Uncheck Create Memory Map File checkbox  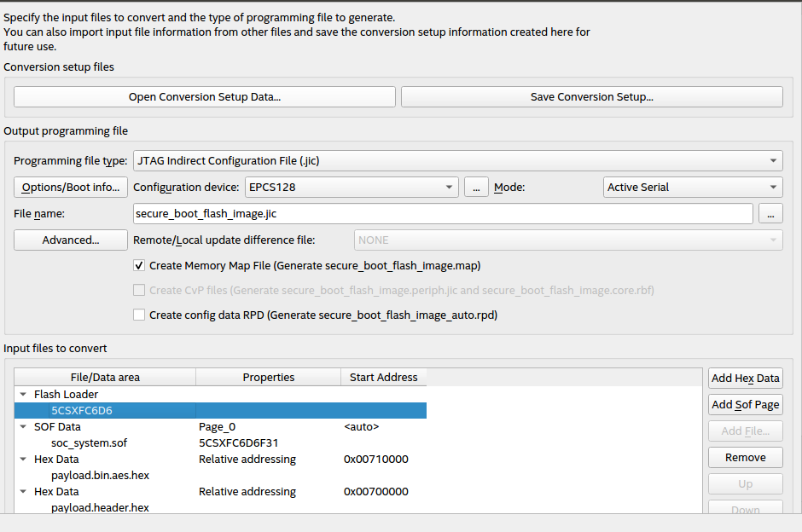[x=139, y=266]
